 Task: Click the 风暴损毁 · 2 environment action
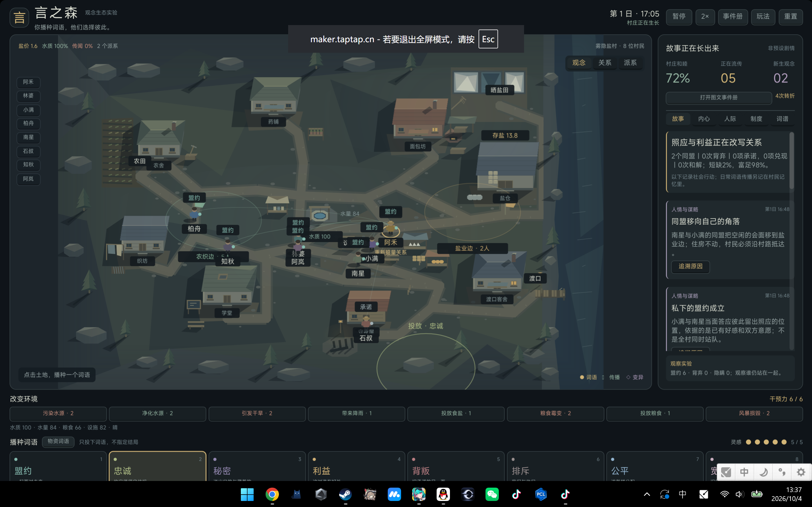754,413
